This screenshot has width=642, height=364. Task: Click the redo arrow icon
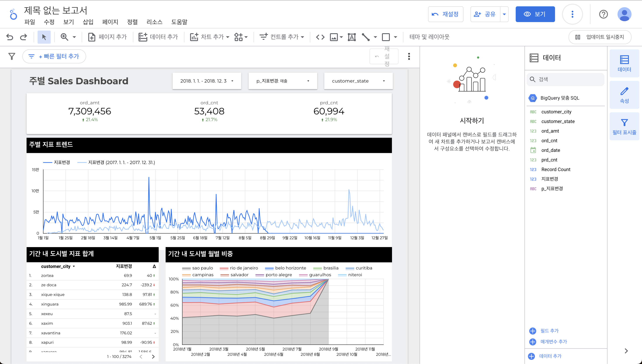pos(24,37)
